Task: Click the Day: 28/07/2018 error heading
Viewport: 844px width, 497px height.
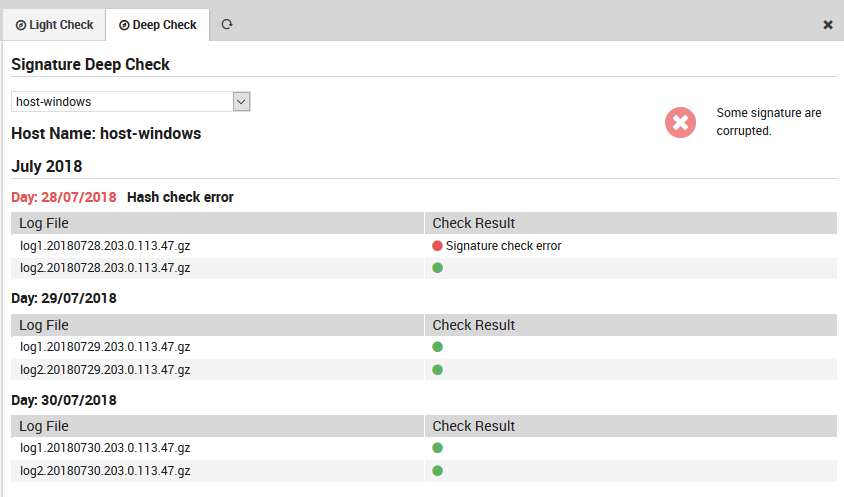Action: (64, 197)
